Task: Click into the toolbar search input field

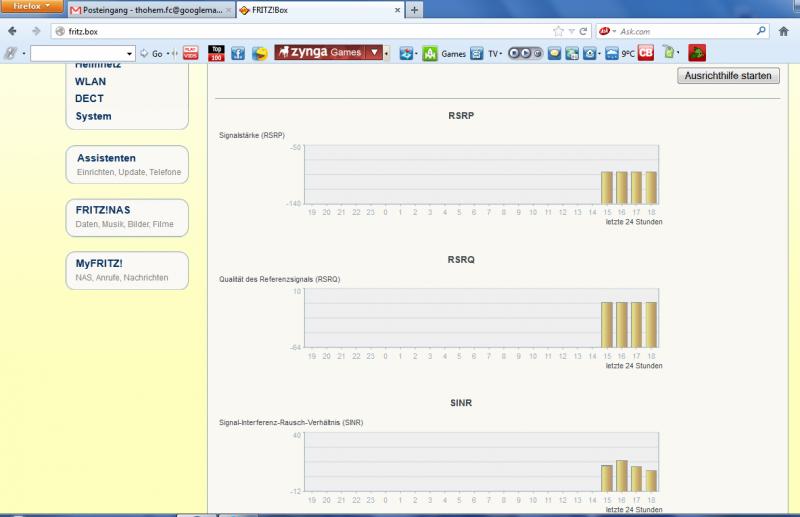Action: [x=78, y=54]
